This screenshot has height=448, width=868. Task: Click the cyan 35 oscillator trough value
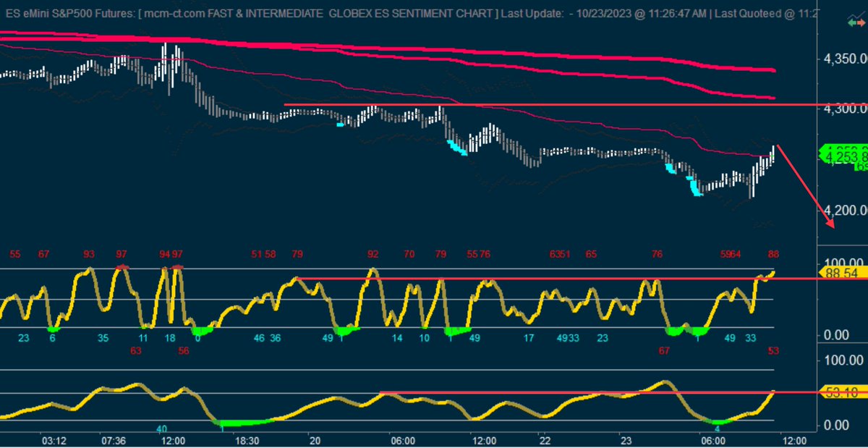(x=104, y=338)
